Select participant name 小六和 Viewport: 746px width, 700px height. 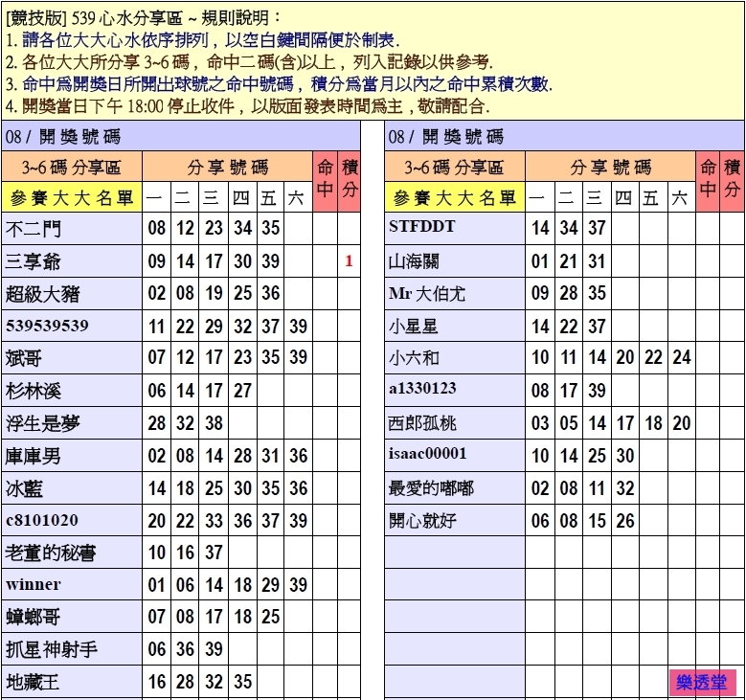[414, 358]
